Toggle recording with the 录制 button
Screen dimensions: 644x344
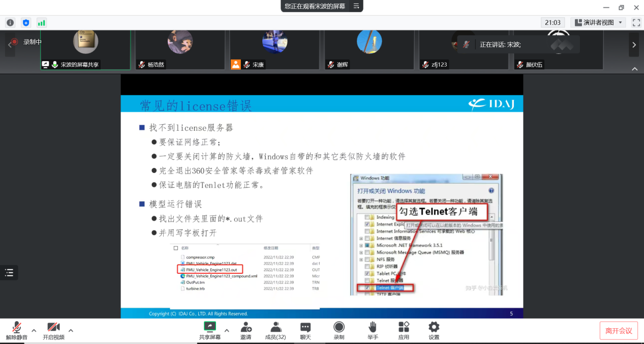pyautogui.click(x=339, y=330)
